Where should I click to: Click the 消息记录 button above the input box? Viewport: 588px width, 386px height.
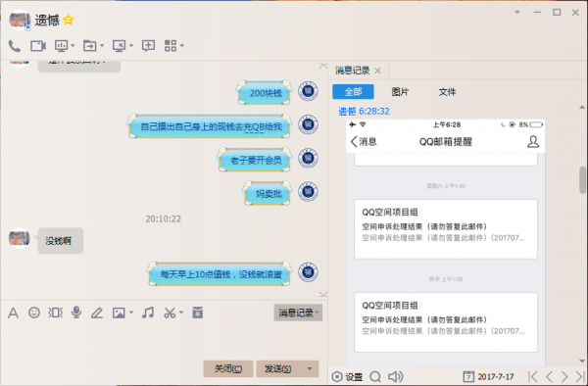[298, 313]
